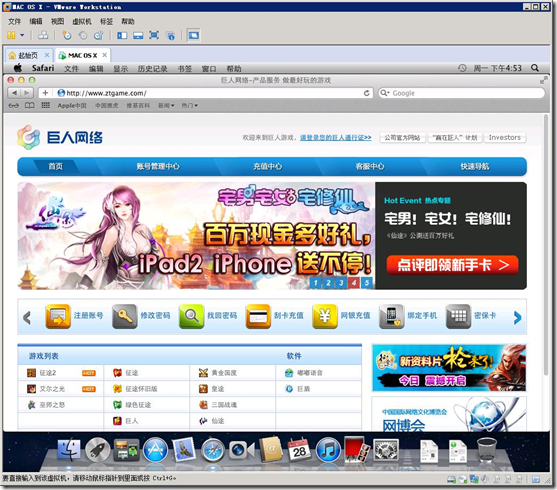Viewport: 557px width, 490px height.
Task: Open the 快速导航 navigation tab
Action: coord(475,166)
